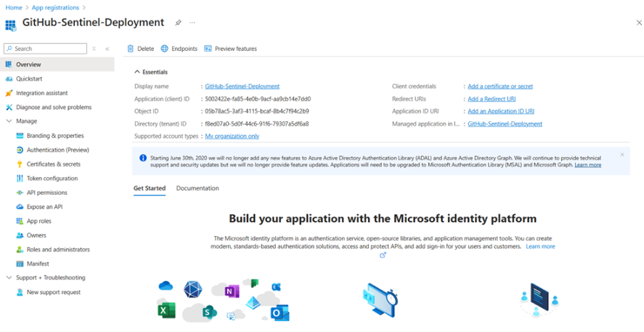Switch to the Documentation tab
Viewport: 644px width, 332px height.
197,188
